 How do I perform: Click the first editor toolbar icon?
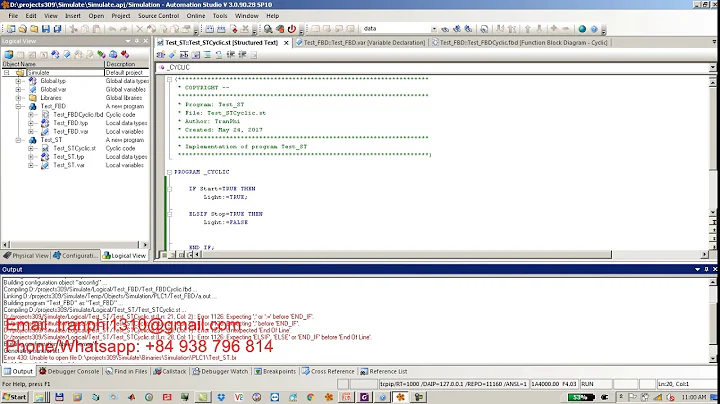click(160, 55)
